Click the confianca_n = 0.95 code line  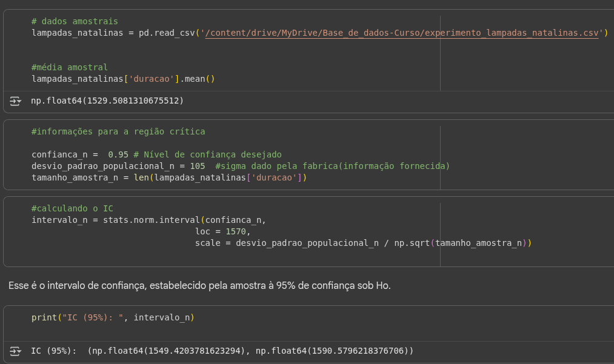point(79,154)
